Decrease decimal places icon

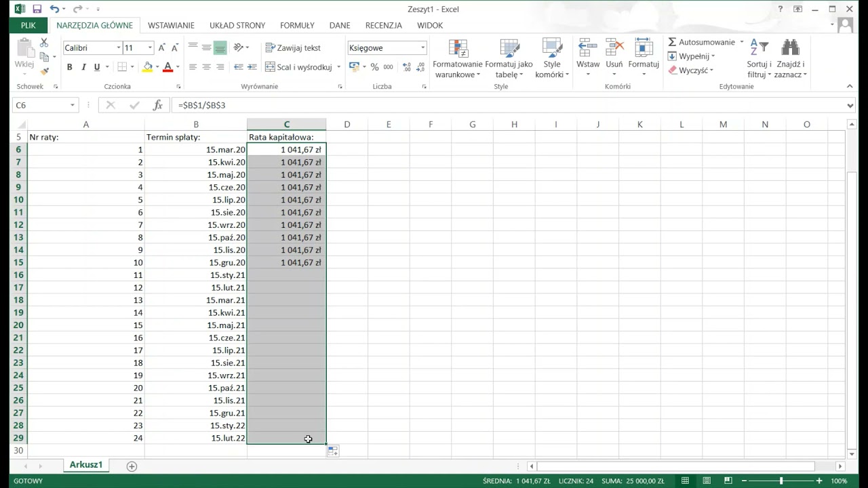click(x=421, y=67)
